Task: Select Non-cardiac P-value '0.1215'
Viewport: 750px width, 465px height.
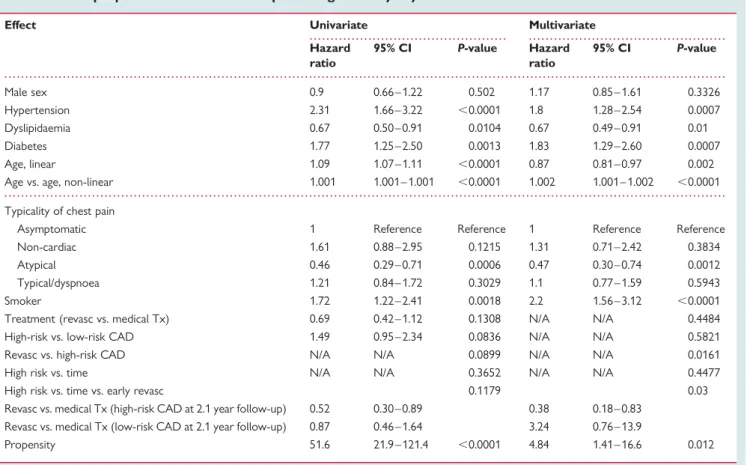Action: pyautogui.click(x=485, y=247)
